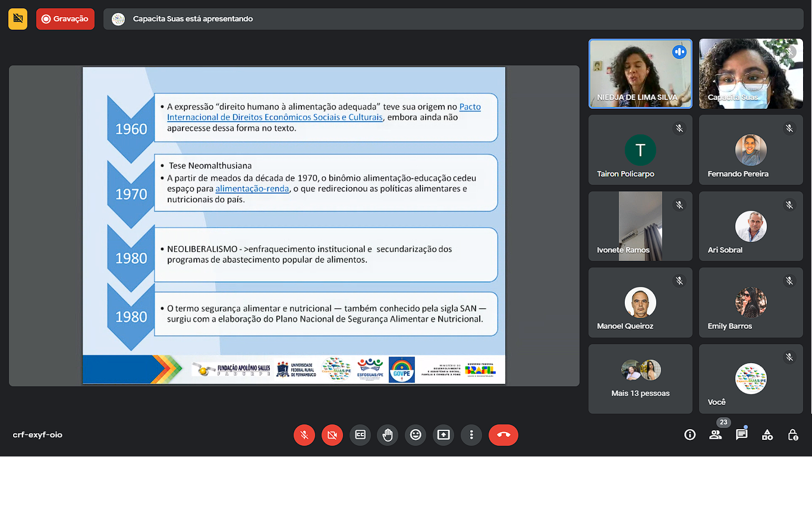This screenshot has height=507, width=812.
Task: Raise your hand using the hand icon
Action: (388, 435)
